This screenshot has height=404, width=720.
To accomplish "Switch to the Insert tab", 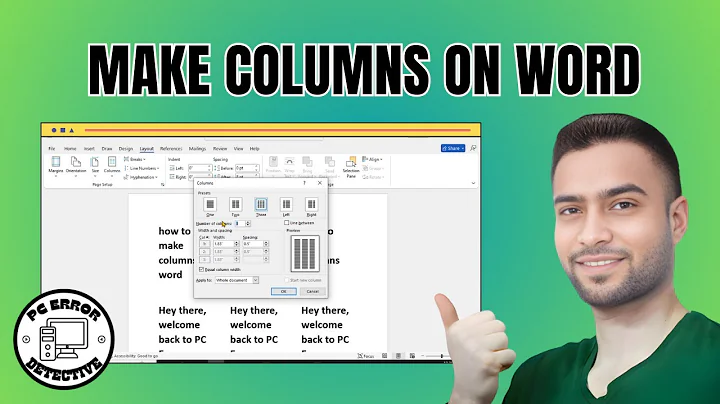I will (x=89, y=149).
